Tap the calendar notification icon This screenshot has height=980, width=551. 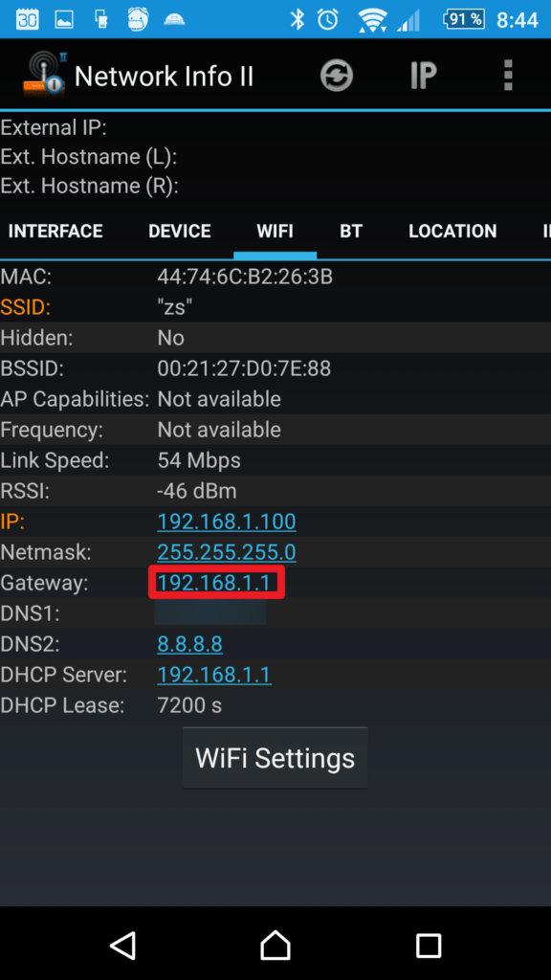[x=27, y=19]
